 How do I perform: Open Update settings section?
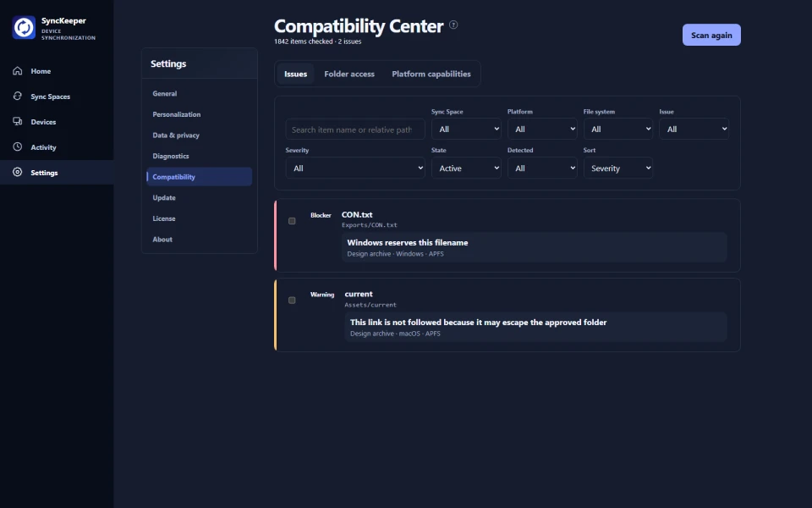click(x=200, y=197)
